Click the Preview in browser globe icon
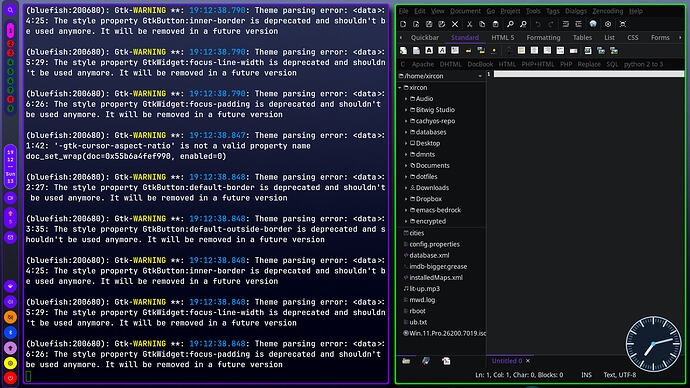 point(593,24)
